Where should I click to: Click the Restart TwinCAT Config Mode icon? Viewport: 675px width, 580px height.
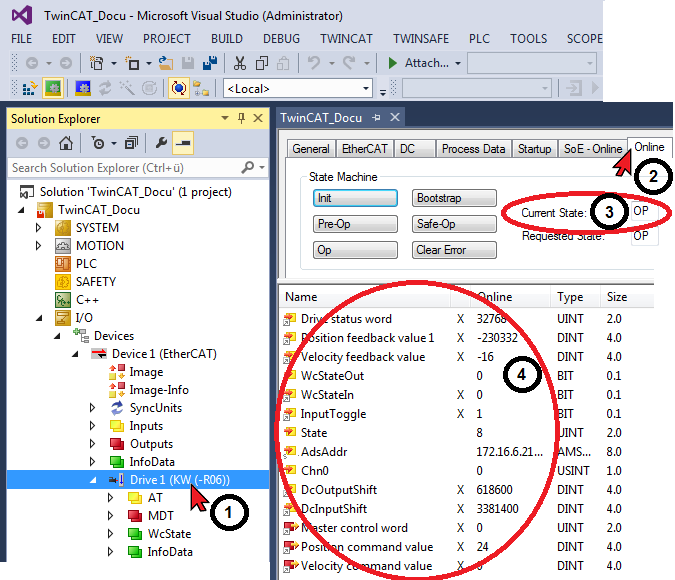(x=83, y=89)
